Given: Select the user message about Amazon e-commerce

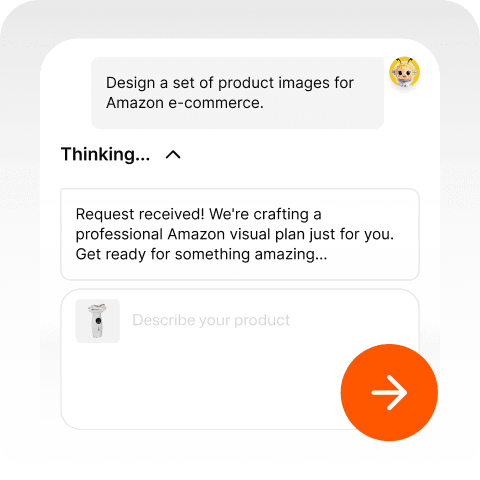Looking at the screenshot, I should coord(237,93).
